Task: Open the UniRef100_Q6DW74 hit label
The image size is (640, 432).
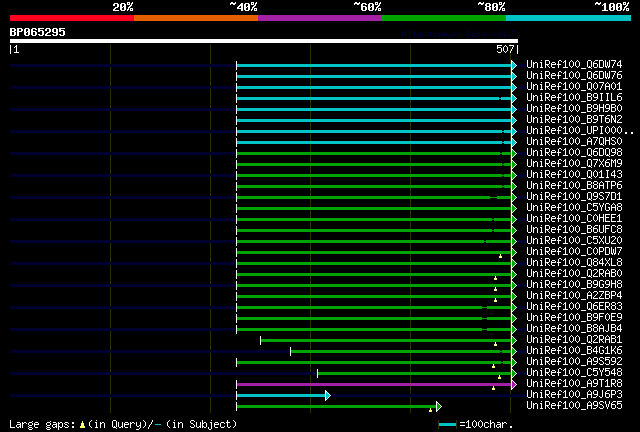Action: tap(574, 65)
